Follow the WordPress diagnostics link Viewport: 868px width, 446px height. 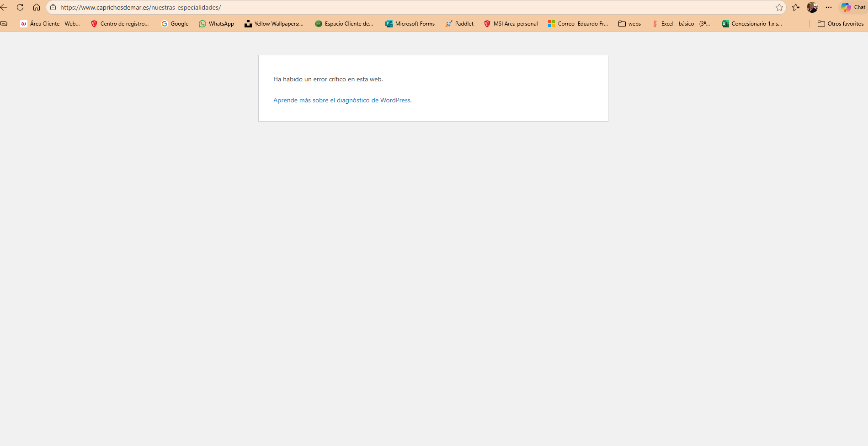(342, 101)
